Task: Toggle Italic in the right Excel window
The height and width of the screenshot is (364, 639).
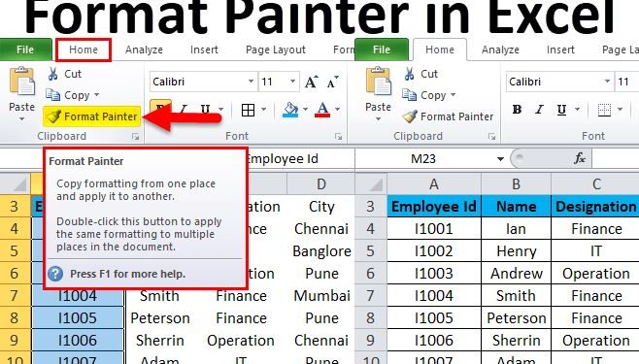Action: (x=539, y=110)
